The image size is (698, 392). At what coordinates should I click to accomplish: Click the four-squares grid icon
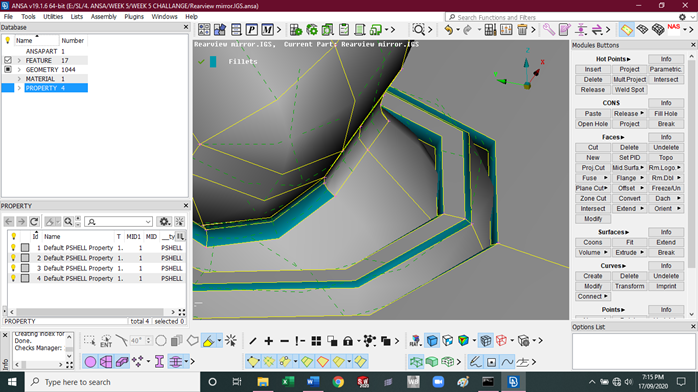click(316, 341)
